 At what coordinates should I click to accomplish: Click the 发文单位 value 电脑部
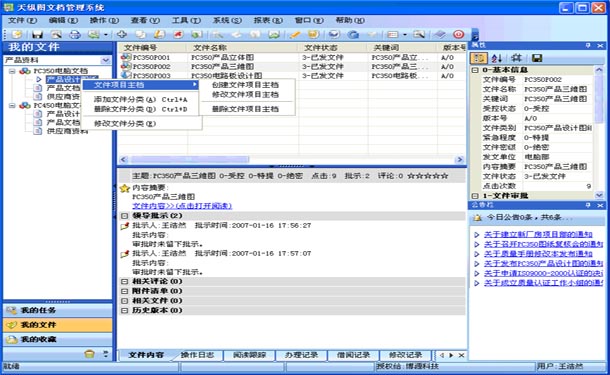tap(536, 157)
